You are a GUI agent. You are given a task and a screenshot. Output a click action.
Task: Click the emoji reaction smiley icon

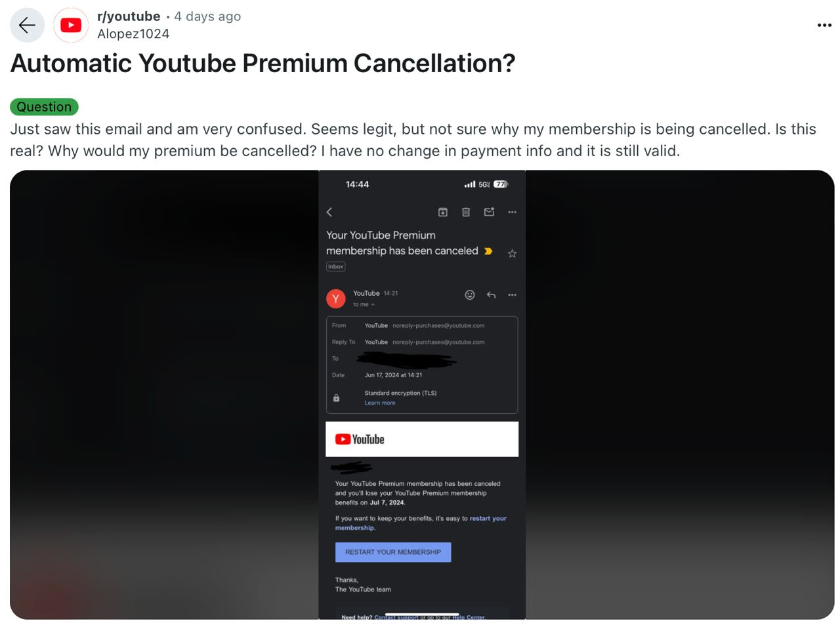(470, 295)
